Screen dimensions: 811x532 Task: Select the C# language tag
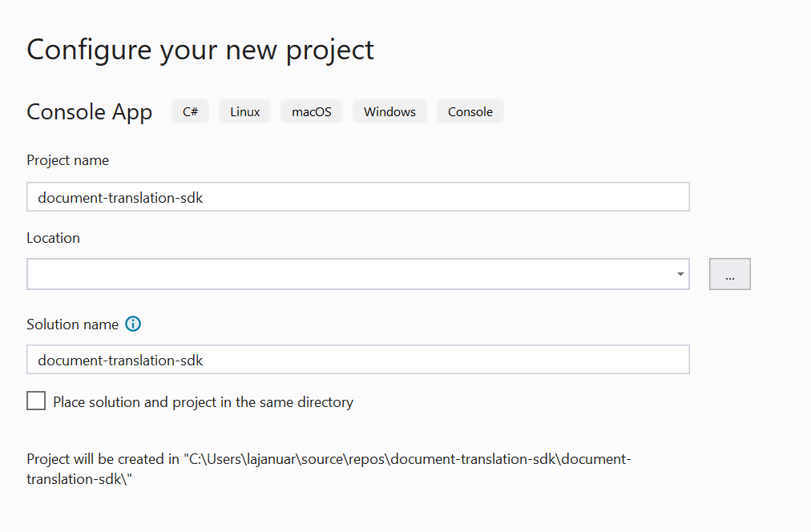click(190, 111)
